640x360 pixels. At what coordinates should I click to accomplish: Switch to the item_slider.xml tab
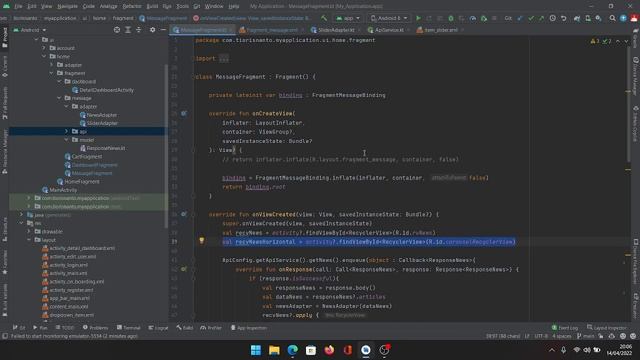440,30
